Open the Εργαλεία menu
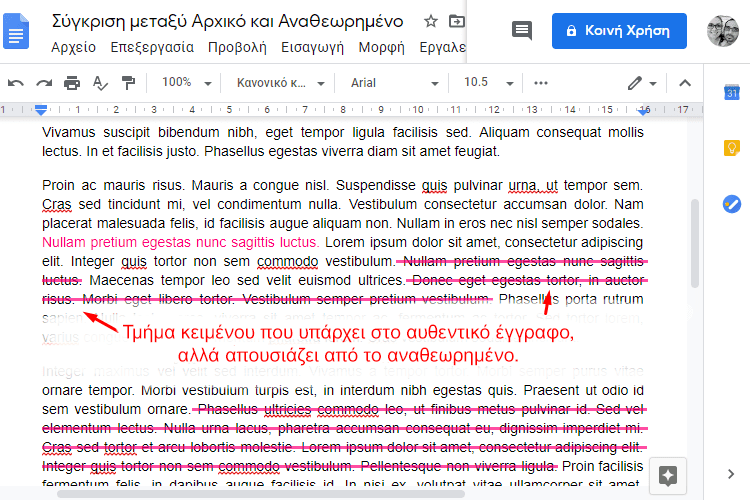Screen dimensions: 750x500 point(442,47)
